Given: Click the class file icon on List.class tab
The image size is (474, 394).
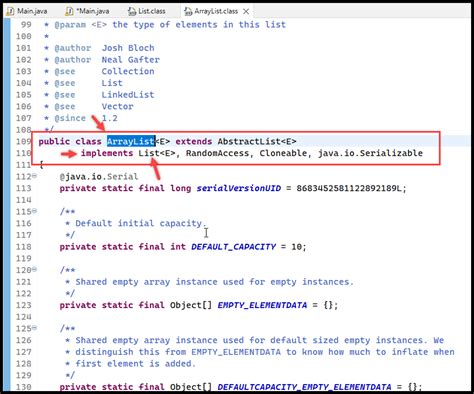Looking at the screenshot, I should point(132,11).
